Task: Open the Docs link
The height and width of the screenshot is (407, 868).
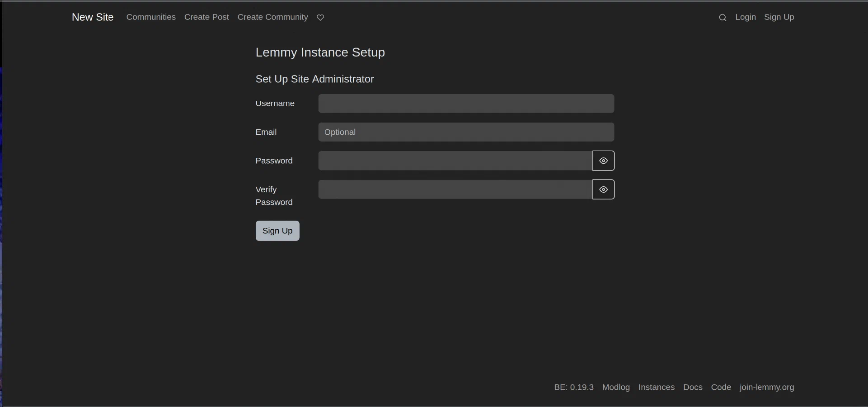Action: (693, 388)
